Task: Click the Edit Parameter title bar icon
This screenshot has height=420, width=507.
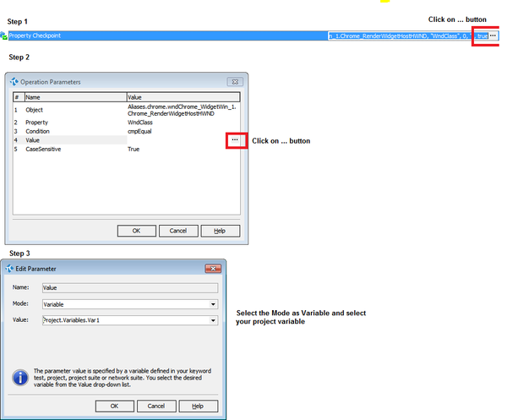Action: [9, 269]
